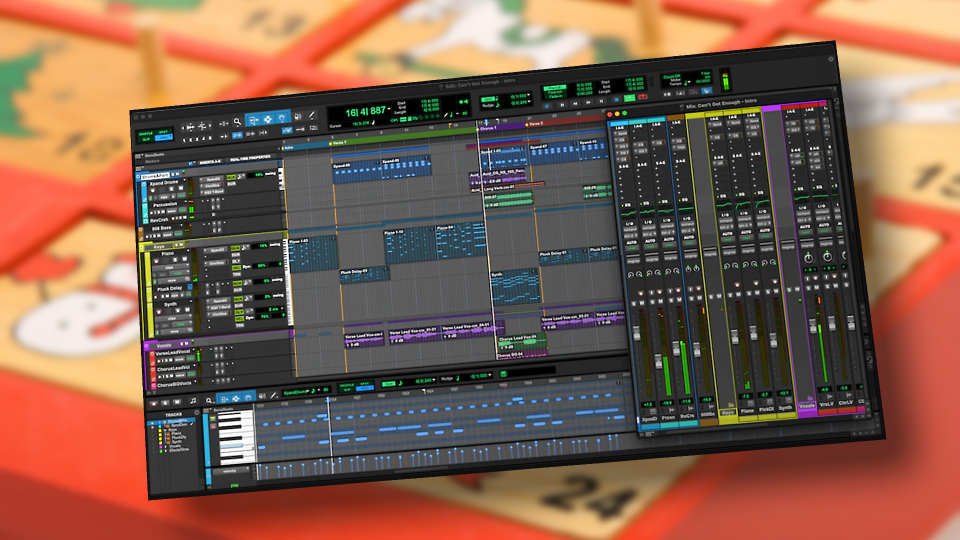Select the Piano 1-03 MIDI clip
This screenshot has height=540, width=960.
tap(312, 254)
